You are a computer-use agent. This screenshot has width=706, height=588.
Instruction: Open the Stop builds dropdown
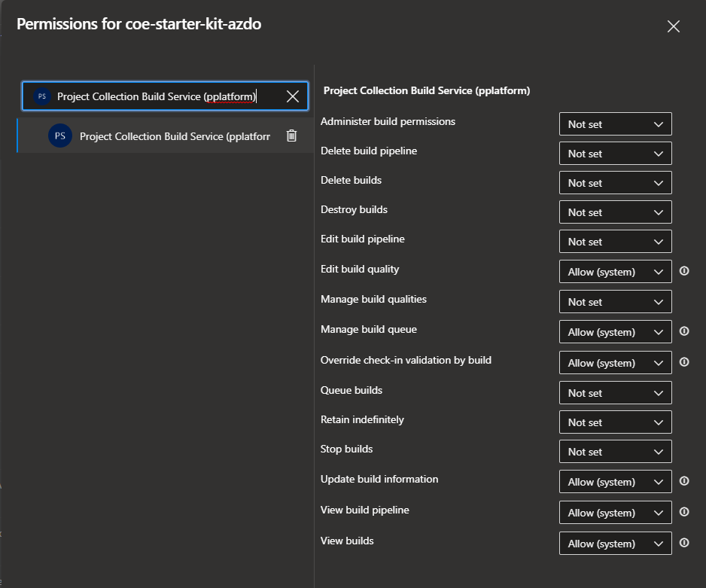[x=615, y=451]
